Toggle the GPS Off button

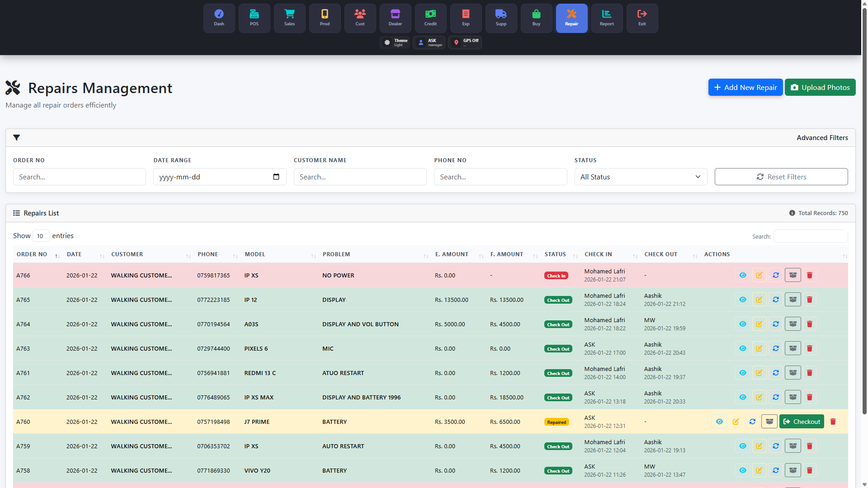pos(465,42)
